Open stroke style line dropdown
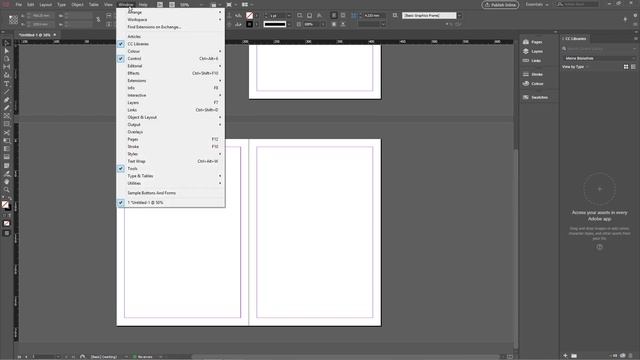 tap(289, 24)
